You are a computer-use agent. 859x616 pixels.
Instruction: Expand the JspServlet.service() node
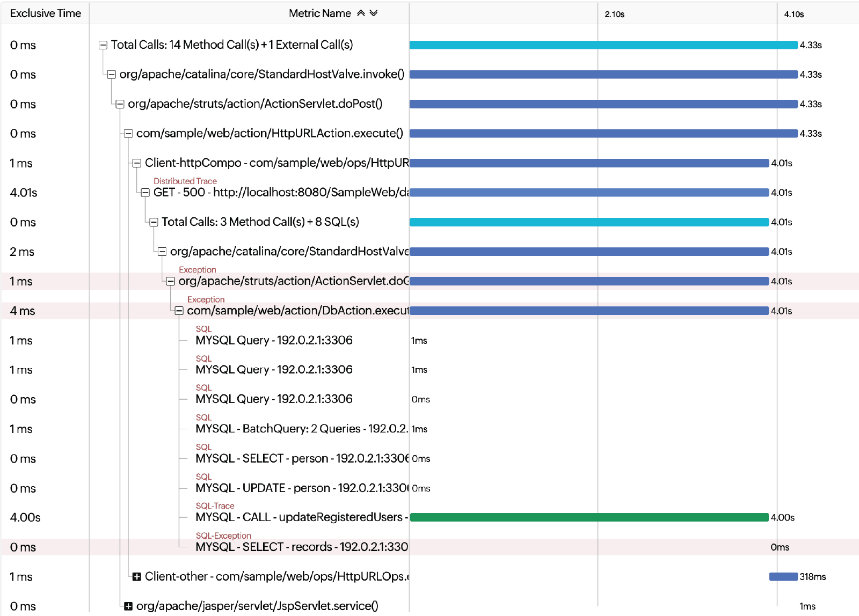tap(128, 606)
